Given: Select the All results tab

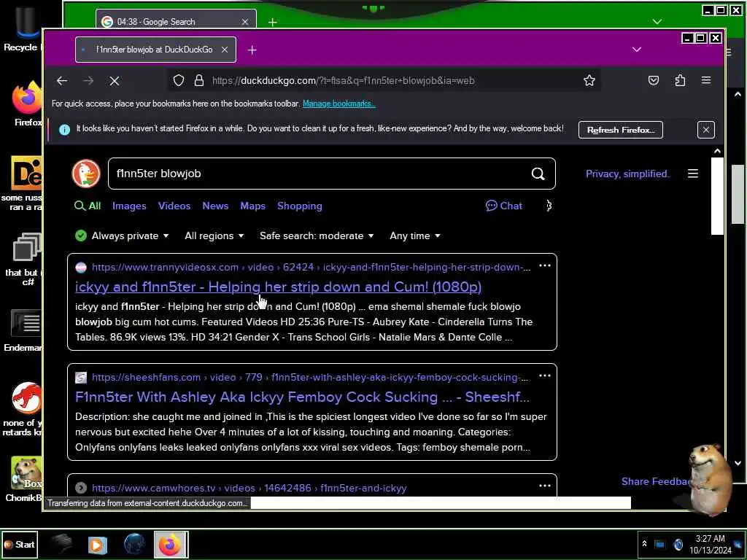Looking at the screenshot, I should [x=88, y=206].
